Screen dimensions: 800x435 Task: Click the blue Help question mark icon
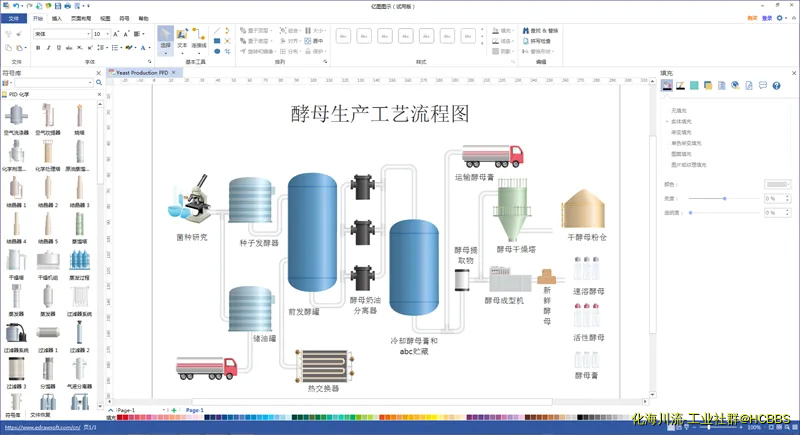click(777, 86)
